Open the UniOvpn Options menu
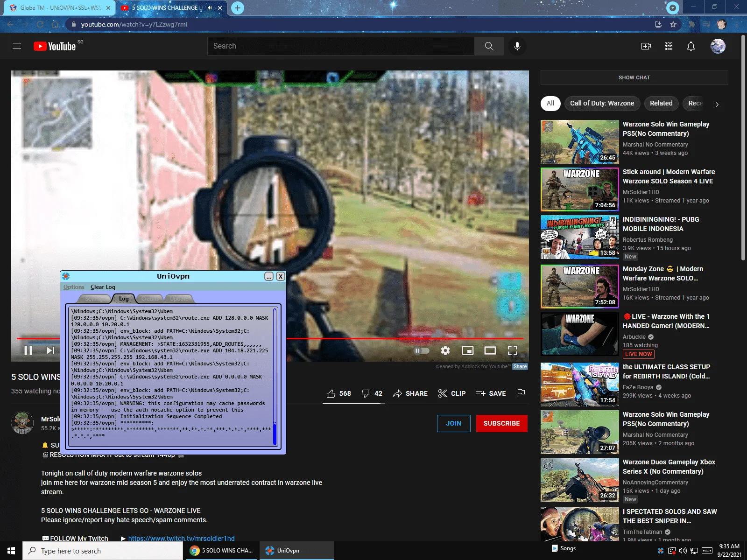This screenshot has width=747, height=560. point(74,287)
